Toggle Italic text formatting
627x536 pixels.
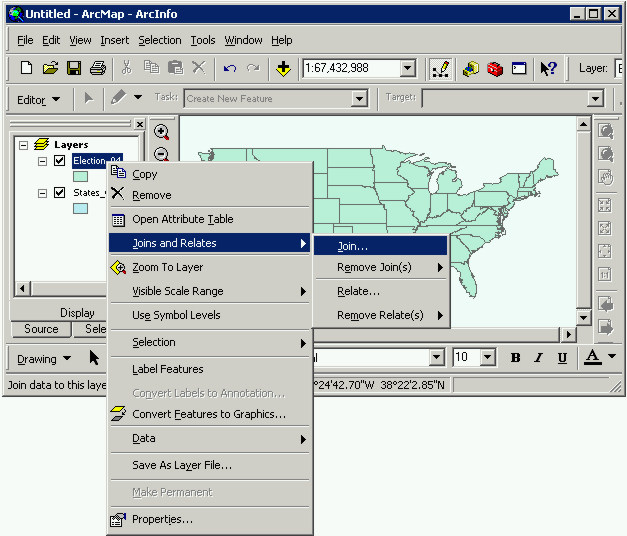[539, 358]
